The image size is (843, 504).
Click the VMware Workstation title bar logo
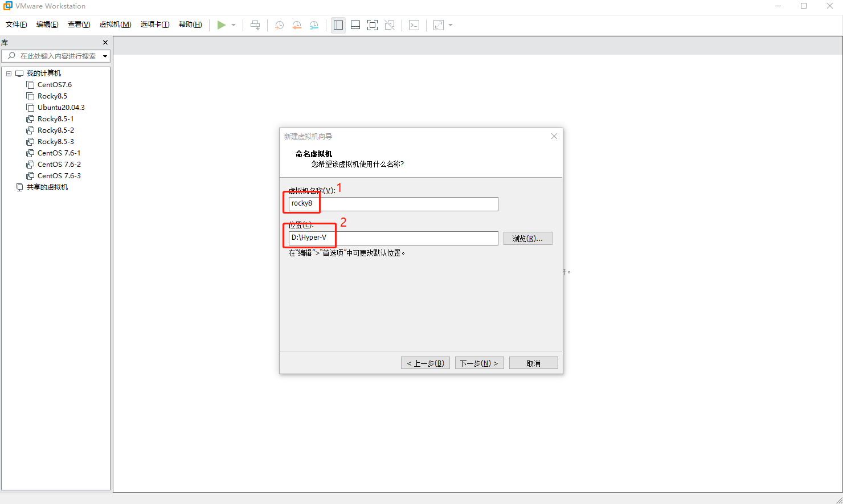point(8,6)
